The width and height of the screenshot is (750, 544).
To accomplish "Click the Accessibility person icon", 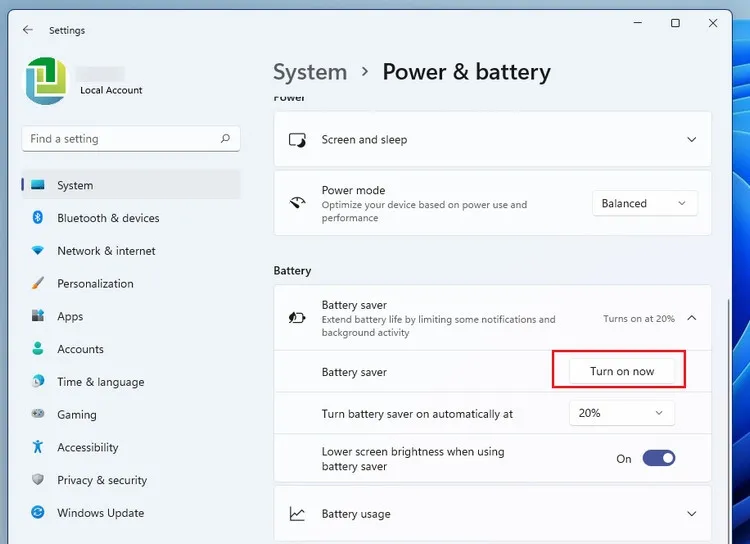I will 38,448.
